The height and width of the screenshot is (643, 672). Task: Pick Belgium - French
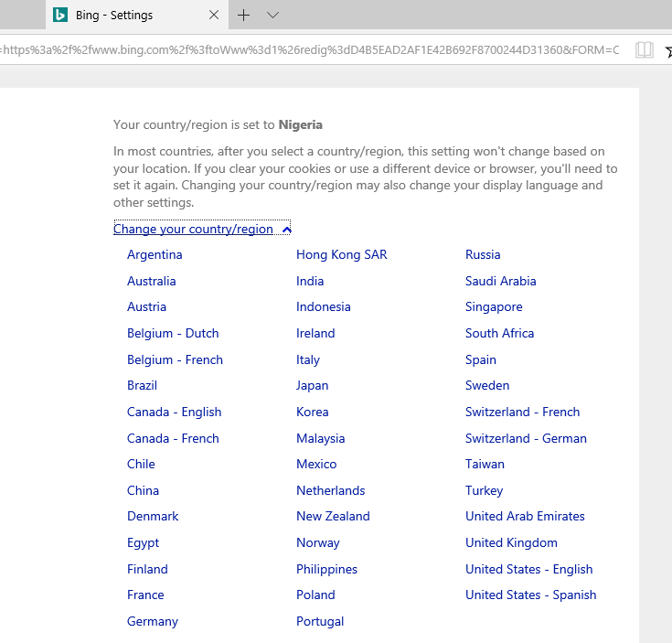coord(175,360)
